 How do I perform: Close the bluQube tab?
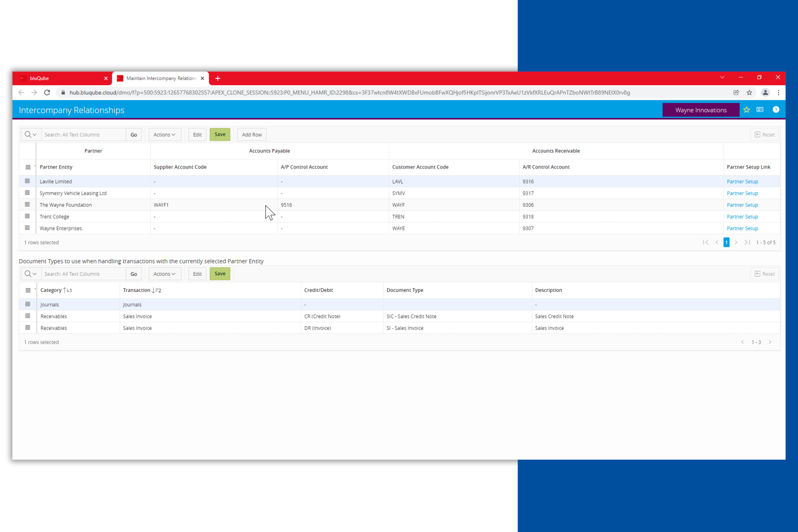point(106,78)
